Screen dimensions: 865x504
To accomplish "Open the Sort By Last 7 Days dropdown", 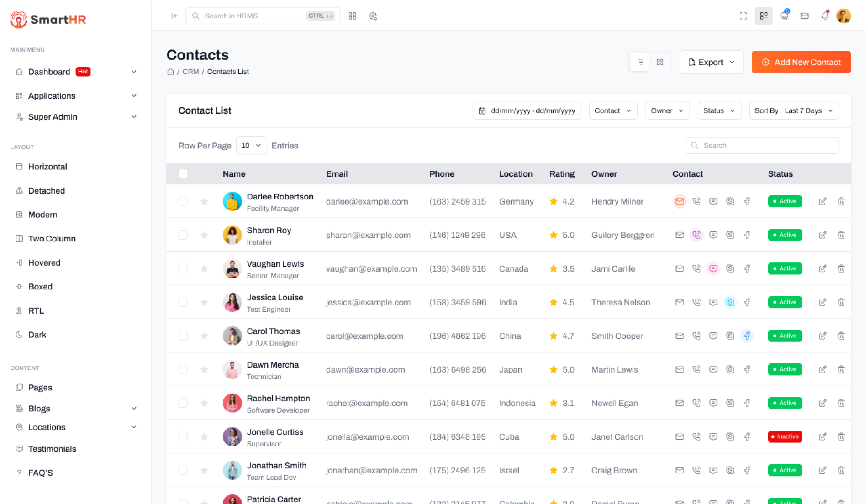I will [x=794, y=111].
